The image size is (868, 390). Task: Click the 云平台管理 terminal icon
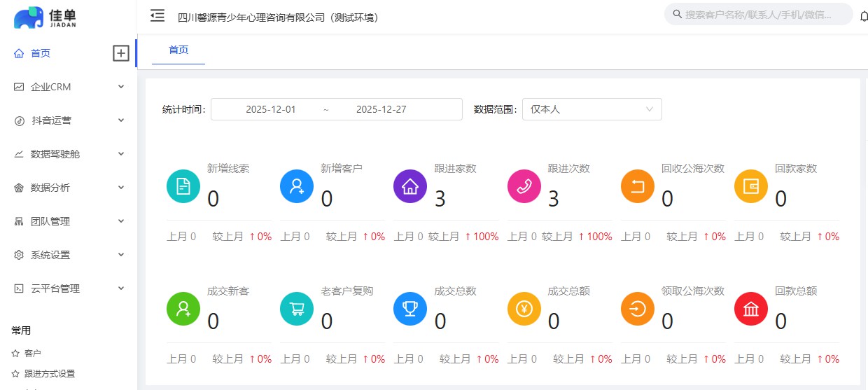pyautogui.click(x=19, y=288)
